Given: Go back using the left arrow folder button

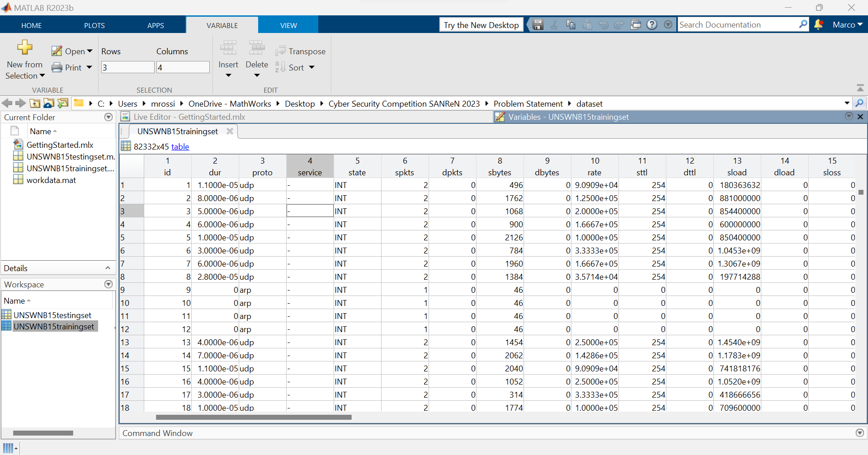Looking at the screenshot, I should pos(7,103).
